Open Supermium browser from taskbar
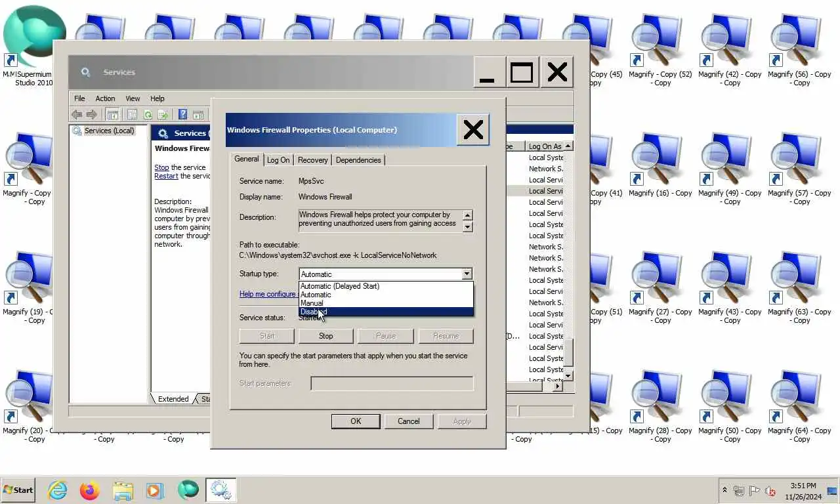The image size is (840, 504). click(188, 490)
